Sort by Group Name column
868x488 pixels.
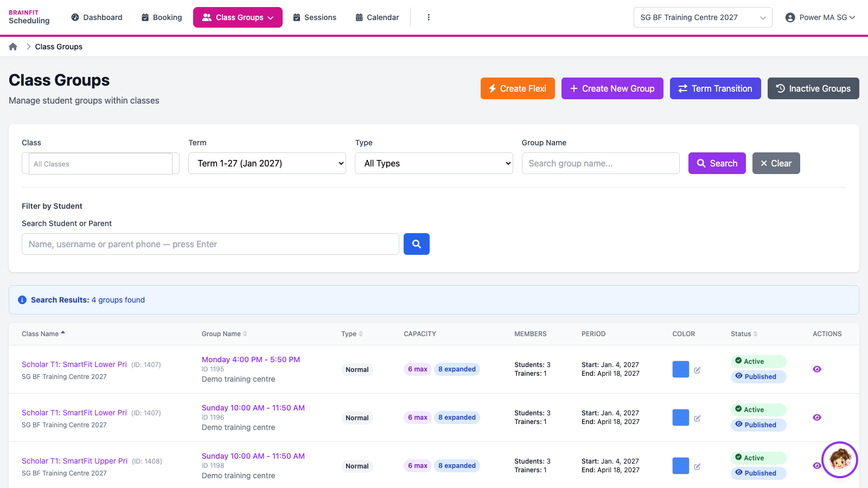225,334
